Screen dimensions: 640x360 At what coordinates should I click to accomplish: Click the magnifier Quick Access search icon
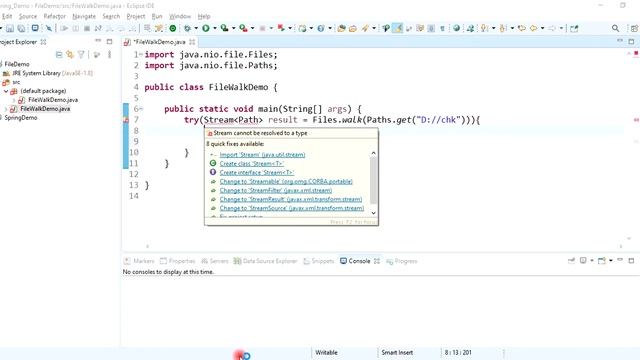616,28
